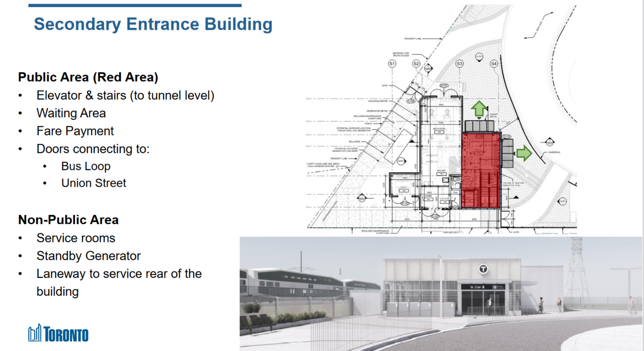Click the Fare Payment bullet
The width and height of the screenshot is (644, 351).
click(75, 131)
